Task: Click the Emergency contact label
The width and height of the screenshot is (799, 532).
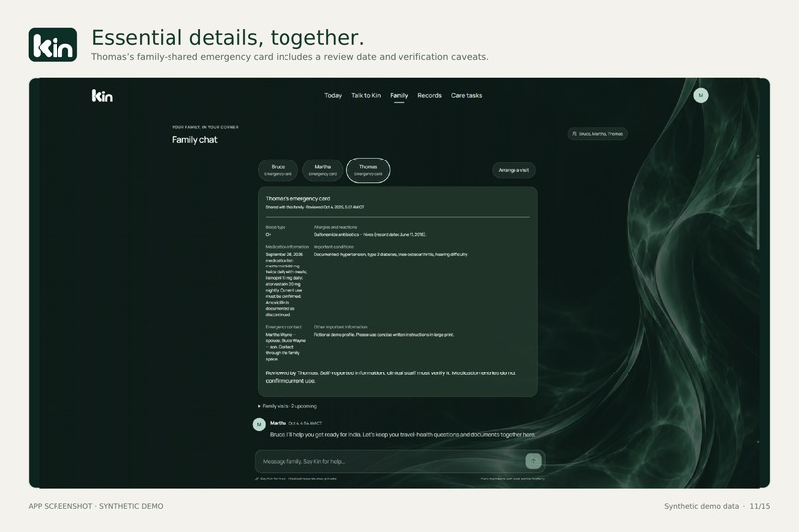Action: coord(284,327)
